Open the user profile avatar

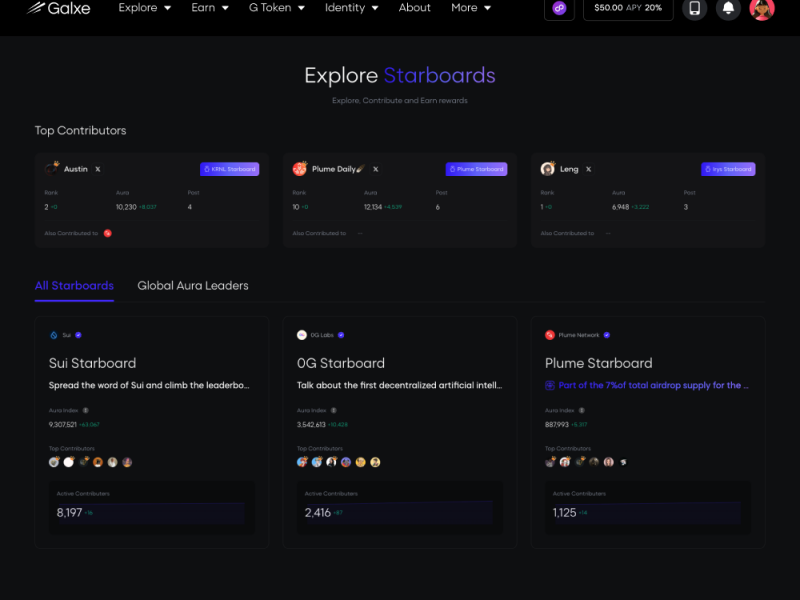pyautogui.click(x=762, y=8)
